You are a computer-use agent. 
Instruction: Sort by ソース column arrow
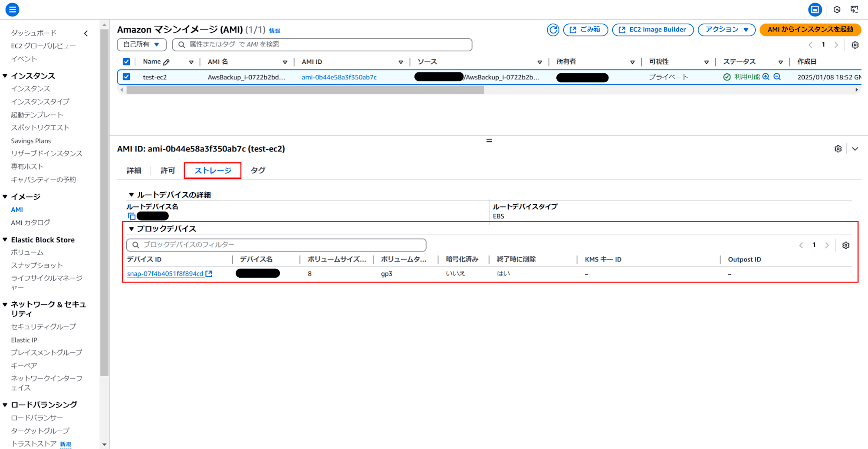(539, 62)
